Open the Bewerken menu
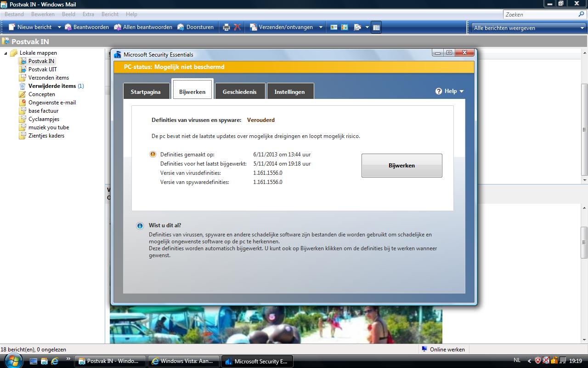This screenshot has width=588, height=368. (x=43, y=14)
